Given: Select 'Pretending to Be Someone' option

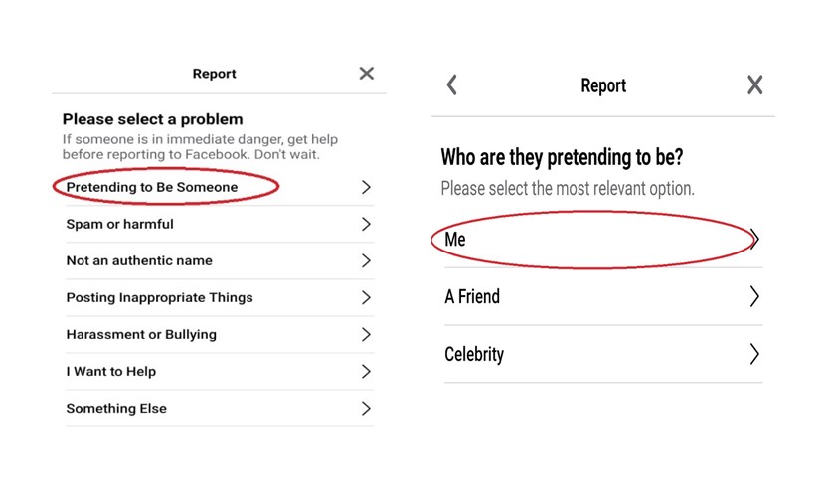Looking at the screenshot, I should 152,187.
